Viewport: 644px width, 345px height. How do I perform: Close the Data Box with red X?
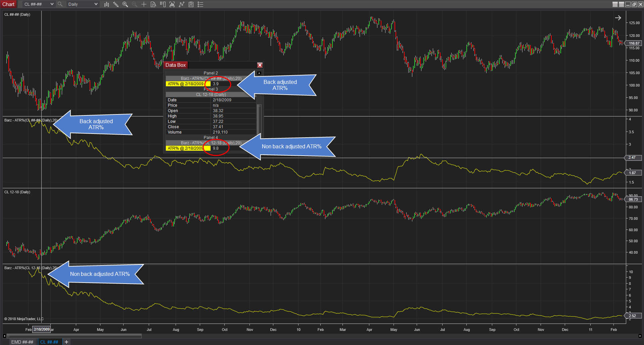coord(260,65)
